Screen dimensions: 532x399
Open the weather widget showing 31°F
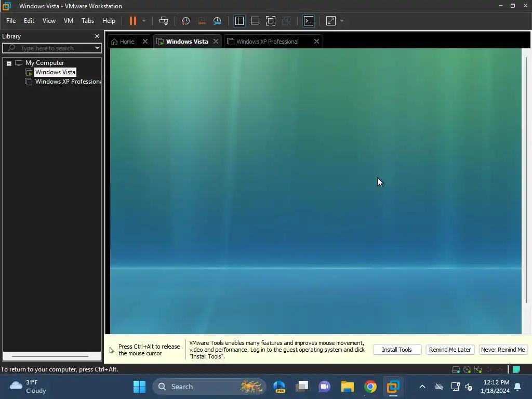(x=28, y=387)
